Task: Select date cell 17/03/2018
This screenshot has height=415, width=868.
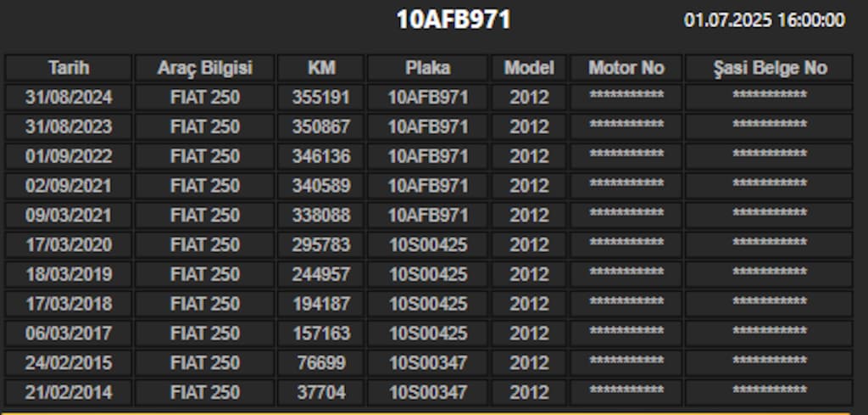Action: [69, 304]
